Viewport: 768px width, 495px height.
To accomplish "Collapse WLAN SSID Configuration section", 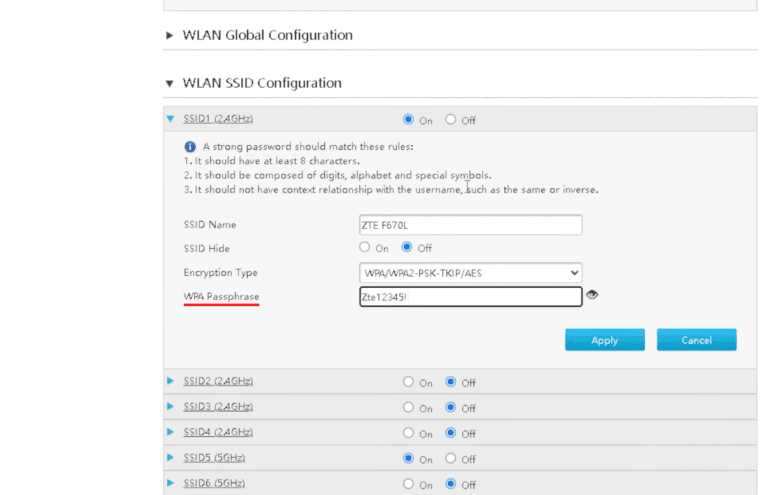I will point(169,83).
